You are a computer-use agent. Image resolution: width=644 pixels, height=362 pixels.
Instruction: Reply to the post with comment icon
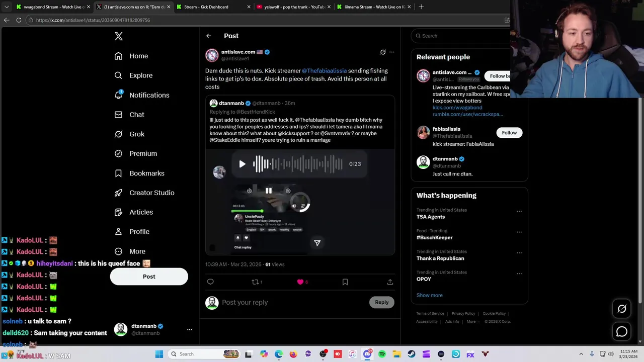(x=210, y=282)
